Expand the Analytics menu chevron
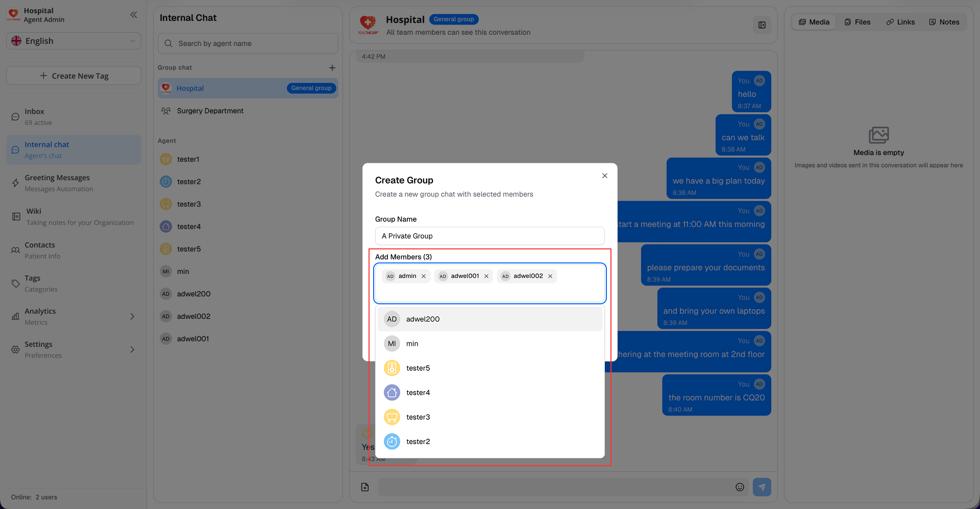Screen dimensions: 980x509 [132, 317]
